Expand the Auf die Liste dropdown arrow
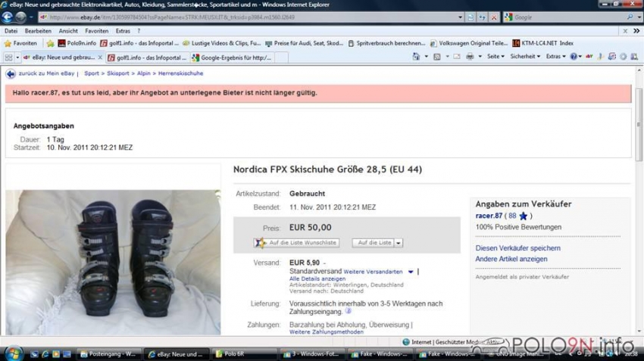This screenshot has width=644, height=361. (398, 243)
